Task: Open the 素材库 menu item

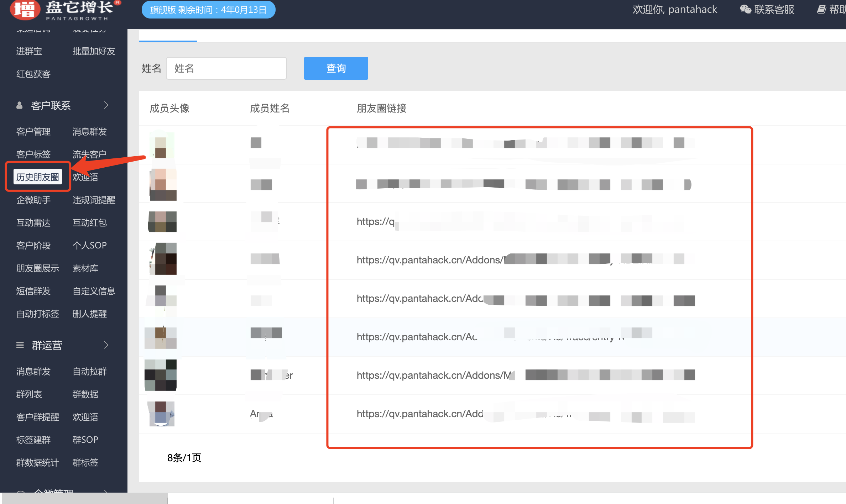Action: coord(85,268)
